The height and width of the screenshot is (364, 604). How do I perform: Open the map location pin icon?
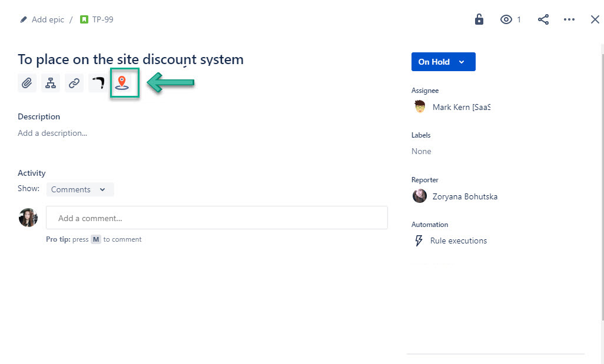pyautogui.click(x=122, y=83)
